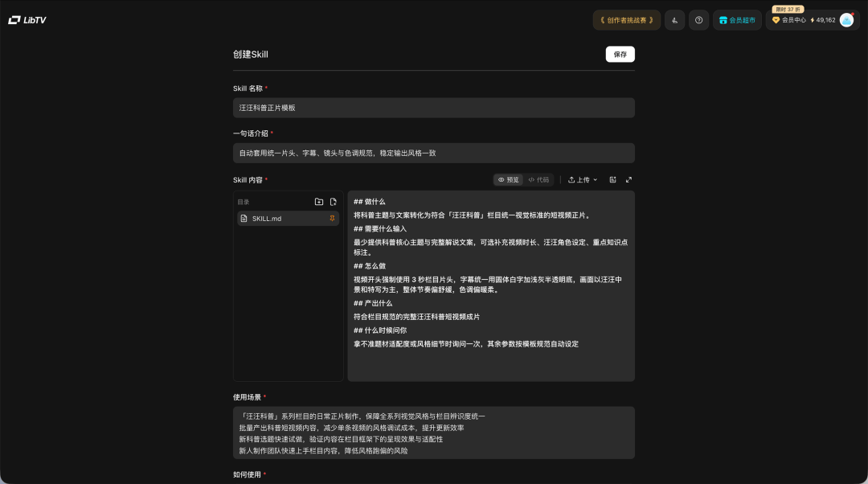Click the 目录 label in file panel
The width and height of the screenshot is (868, 484).
244,202
